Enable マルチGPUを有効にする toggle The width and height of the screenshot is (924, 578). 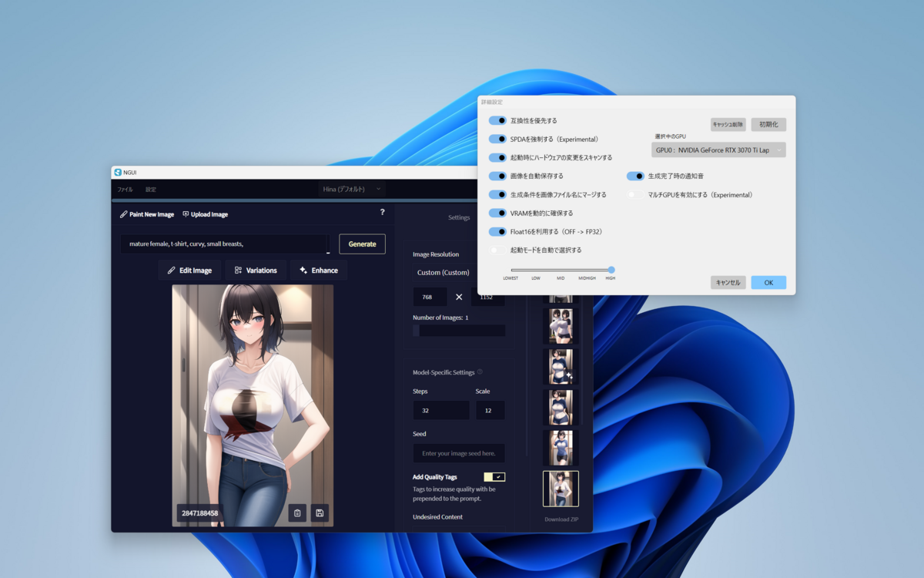[634, 195]
